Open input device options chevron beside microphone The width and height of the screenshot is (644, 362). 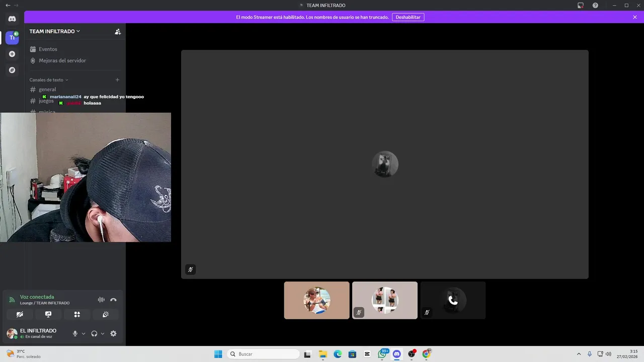(84, 333)
